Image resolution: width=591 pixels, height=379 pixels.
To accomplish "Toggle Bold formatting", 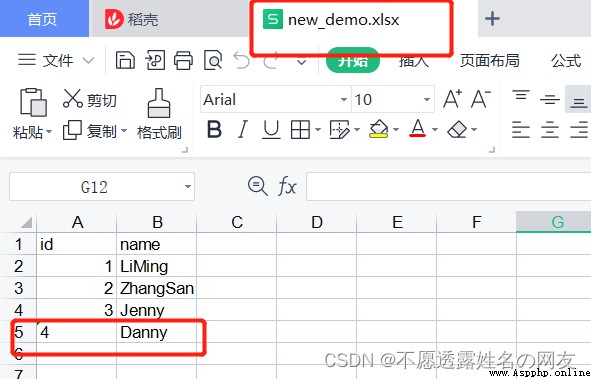I will point(214,130).
